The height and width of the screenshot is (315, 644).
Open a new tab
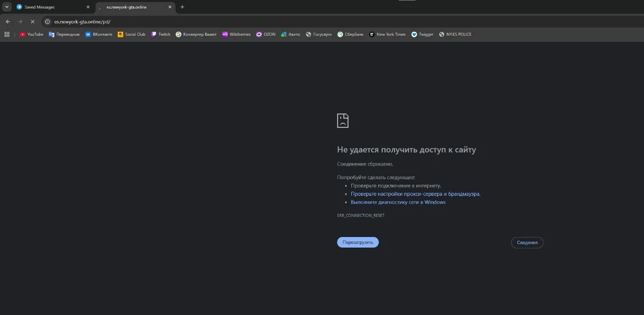(x=182, y=7)
